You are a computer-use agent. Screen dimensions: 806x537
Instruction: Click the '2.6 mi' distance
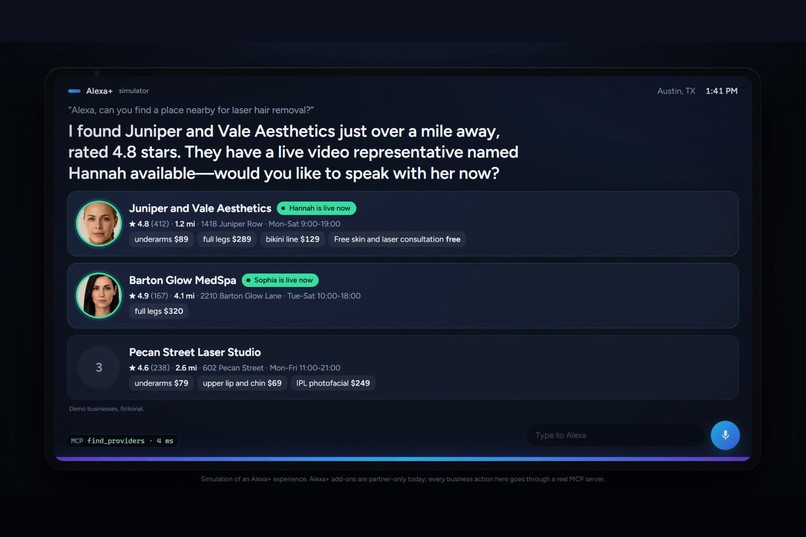(x=186, y=367)
